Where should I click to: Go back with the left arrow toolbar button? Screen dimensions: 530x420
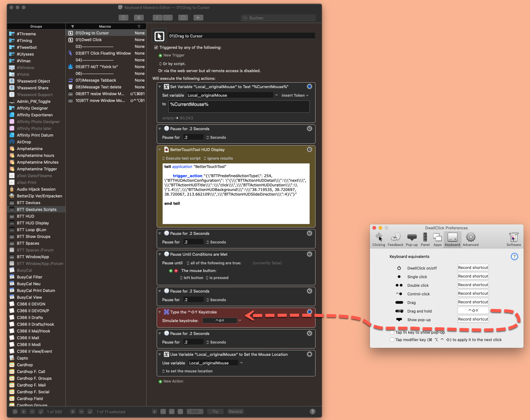pos(157,17)
